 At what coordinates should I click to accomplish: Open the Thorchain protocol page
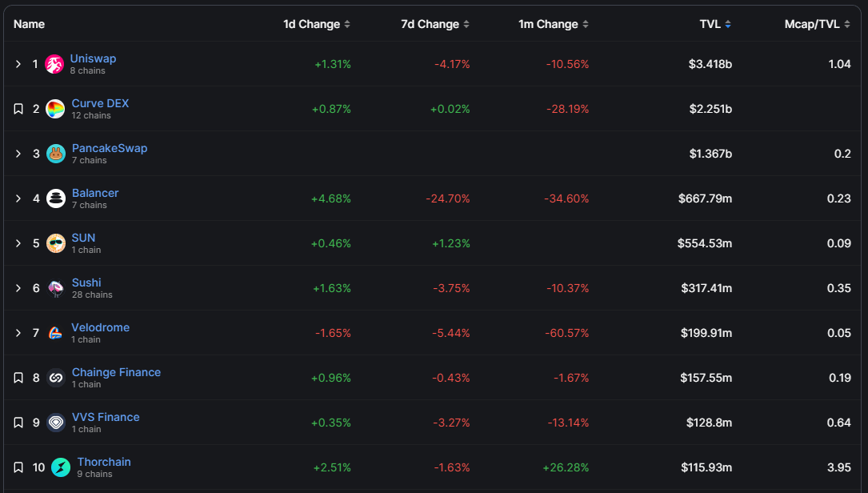pos(104,462)
